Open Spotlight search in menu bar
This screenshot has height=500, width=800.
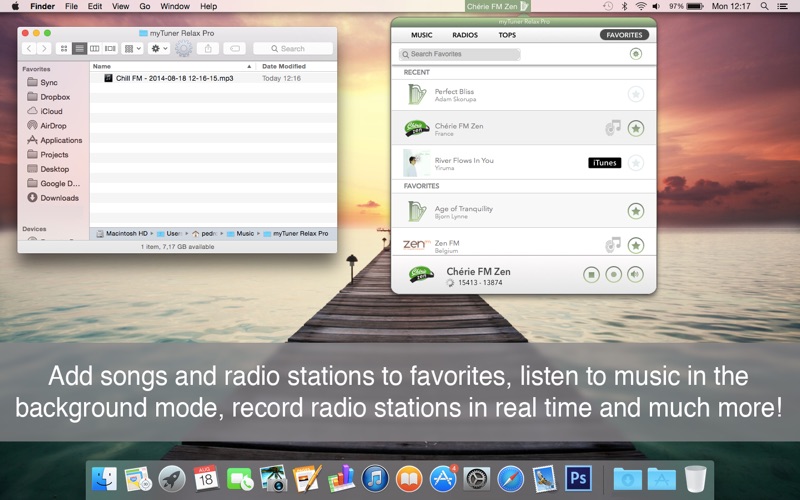764,6
